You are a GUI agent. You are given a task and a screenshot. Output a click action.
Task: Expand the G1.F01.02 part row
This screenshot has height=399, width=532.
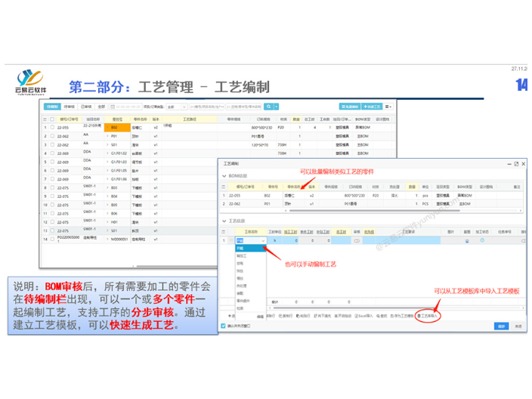coord(107,153)
